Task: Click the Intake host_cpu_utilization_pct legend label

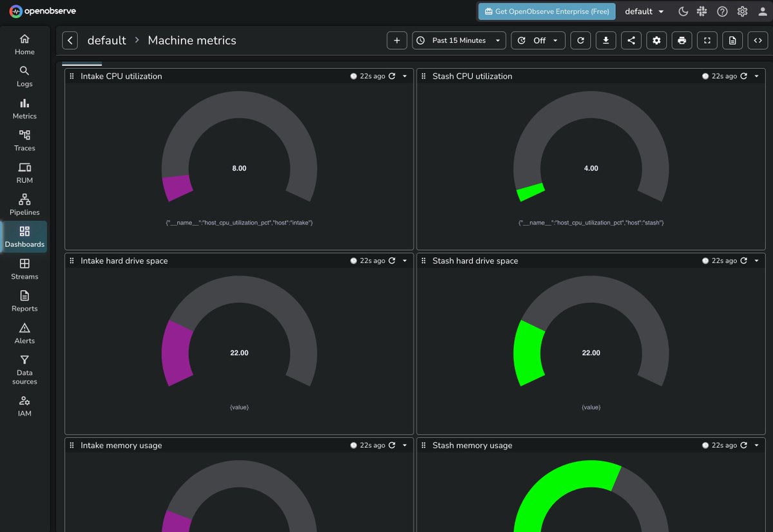Action: tap(239, 222)
